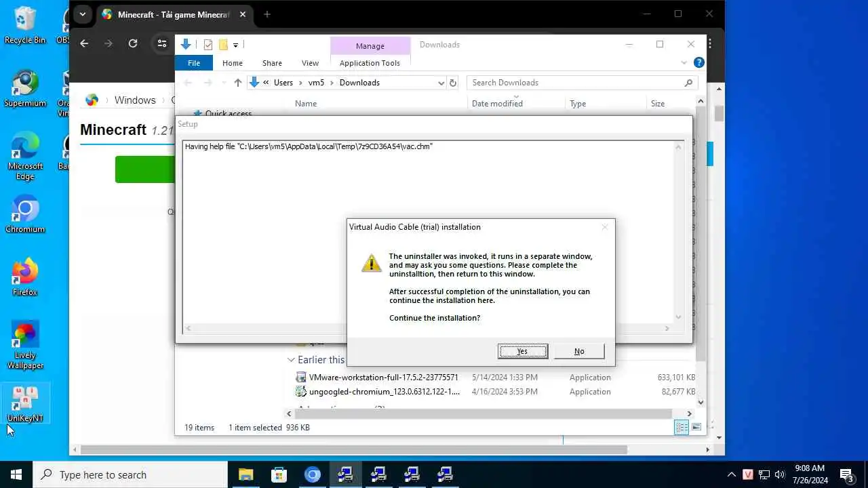Switch to large icons view layout
The width and height of the screenshot is (868, 488).
pos(696,427)
